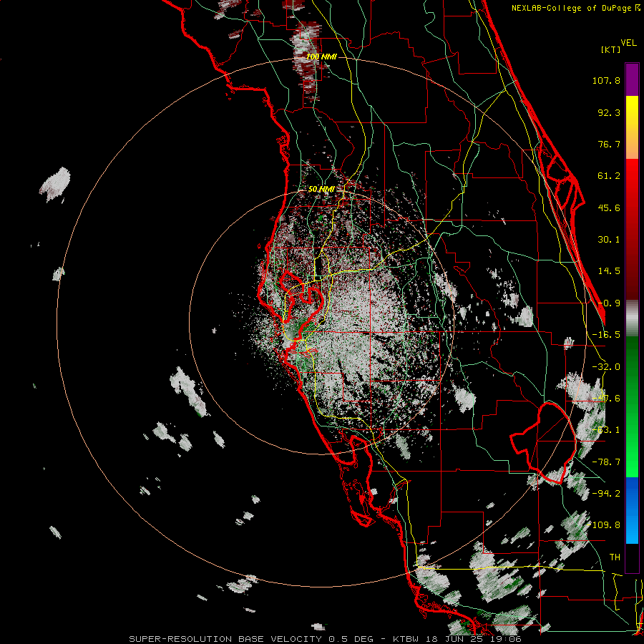Click the green segment of the color bar

pos(632,406)
